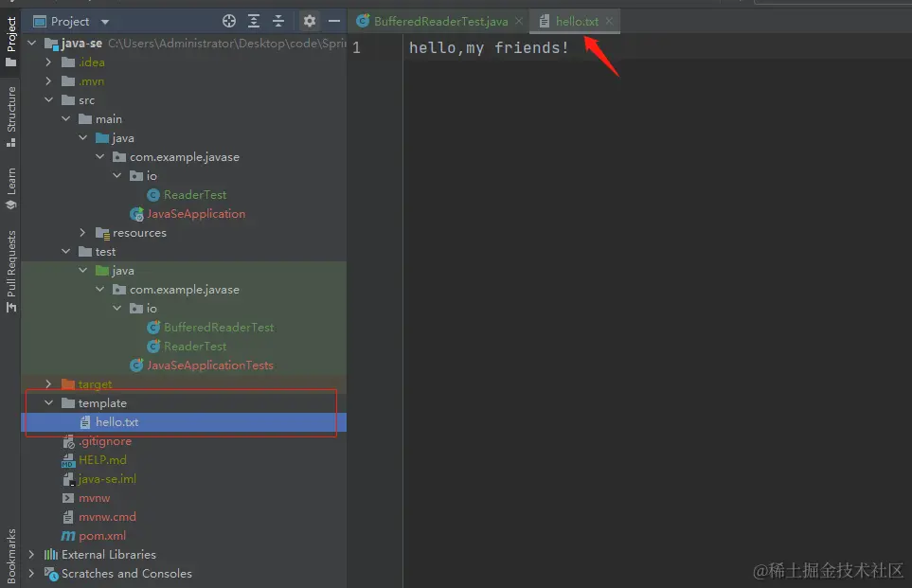The height and width of the screenshot is (588, 912).
Task: Click the Select Opened File crosshair icon
Action: [x=229, y=22]
